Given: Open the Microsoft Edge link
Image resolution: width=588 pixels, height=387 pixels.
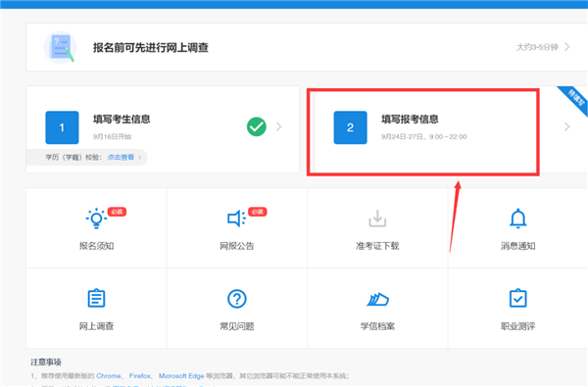Looking at the screenshot, I should pos(181,376).
